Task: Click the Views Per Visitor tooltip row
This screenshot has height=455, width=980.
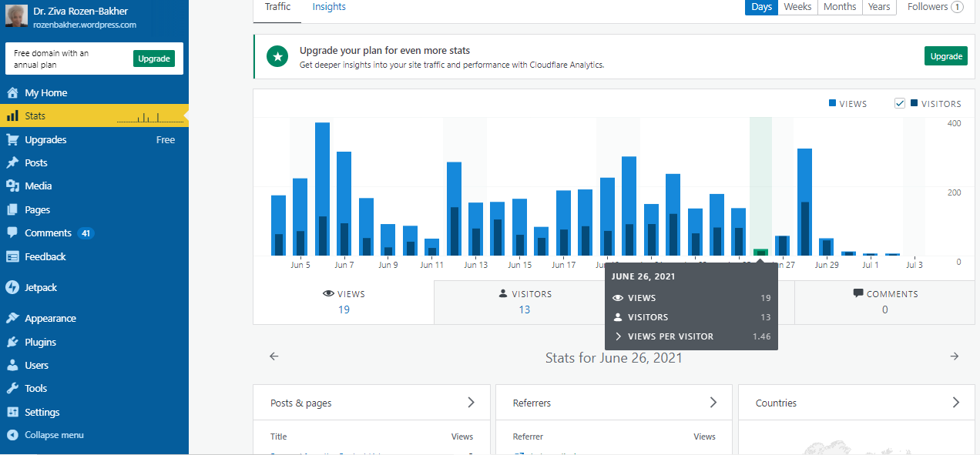Action: [x=691, y=336]
